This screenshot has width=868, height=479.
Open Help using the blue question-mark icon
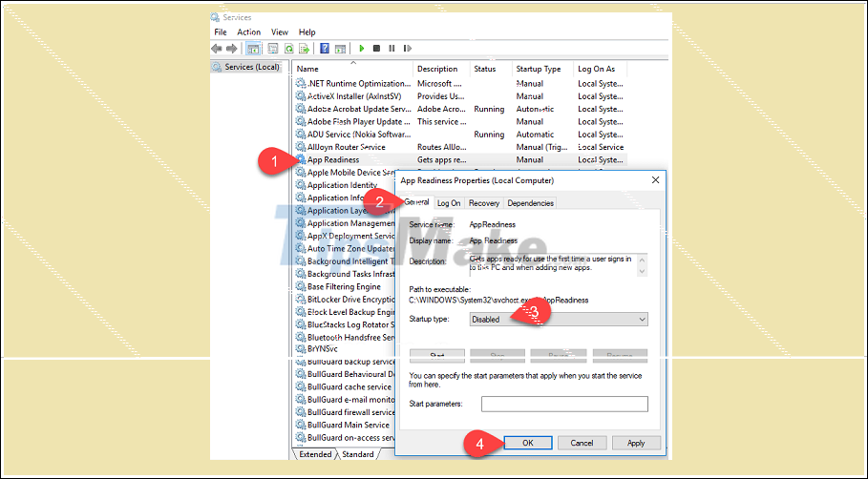pos(325,49)
